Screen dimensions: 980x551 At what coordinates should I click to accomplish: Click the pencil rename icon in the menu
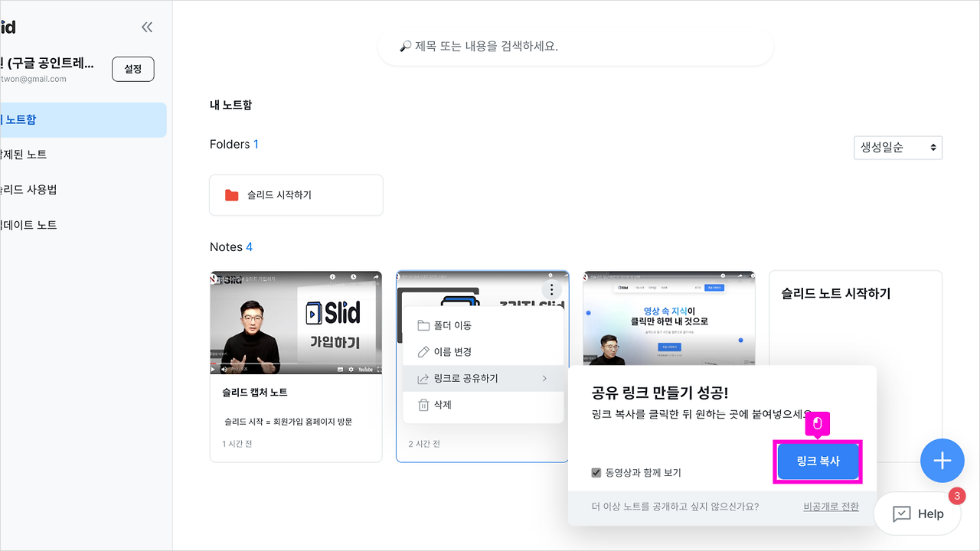(425, 351)
